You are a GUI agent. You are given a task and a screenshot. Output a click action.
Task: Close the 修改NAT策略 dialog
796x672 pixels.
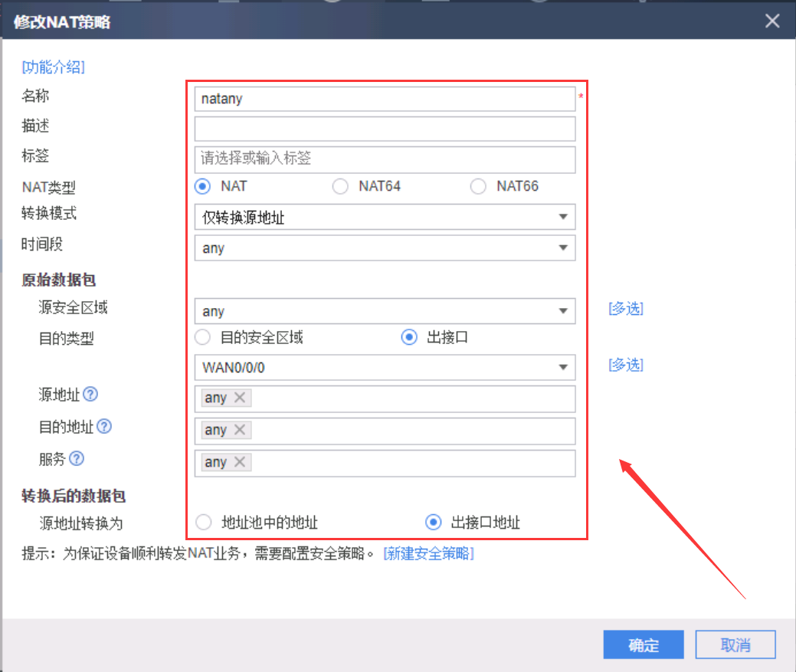point(772,21)
